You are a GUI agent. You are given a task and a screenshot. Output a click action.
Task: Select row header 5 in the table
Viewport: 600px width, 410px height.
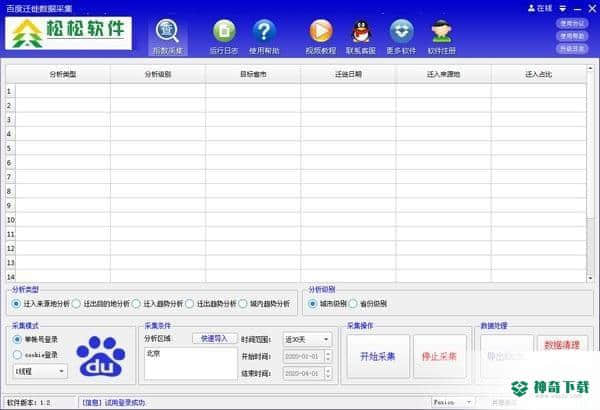click(x=10, y=148)
